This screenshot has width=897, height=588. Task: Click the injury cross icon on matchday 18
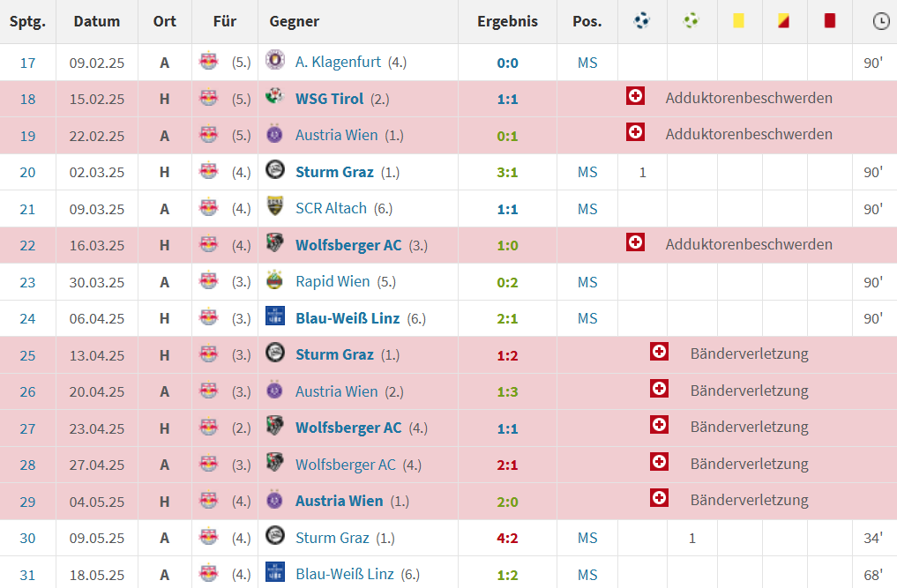635,96
